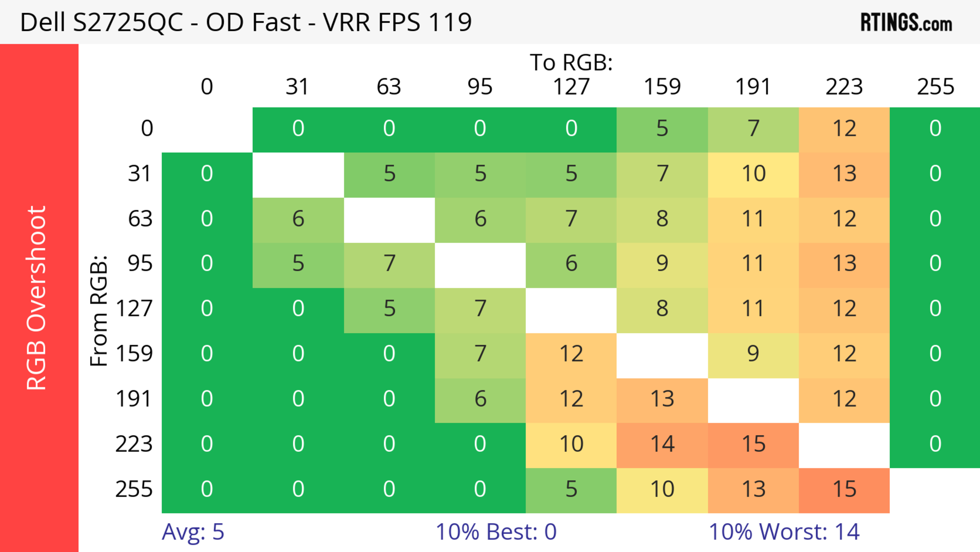Click the red RGB Overshoot side banner
Viewport: 980px width, 552px height.
(39, 298)
